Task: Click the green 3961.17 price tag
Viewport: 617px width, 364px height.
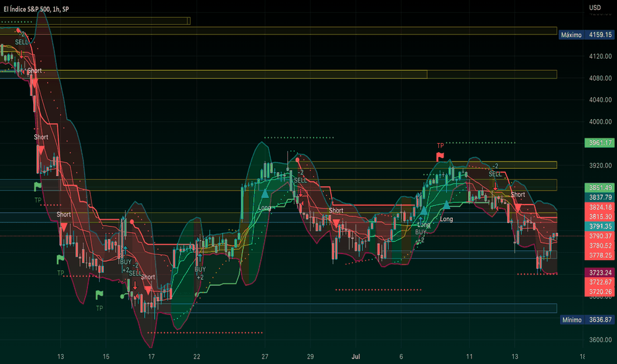Action: [x=600, y=142]
